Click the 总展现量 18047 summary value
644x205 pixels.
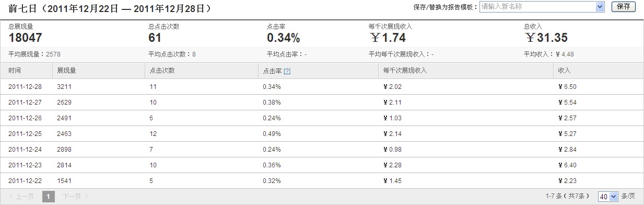tap(25, 38)
